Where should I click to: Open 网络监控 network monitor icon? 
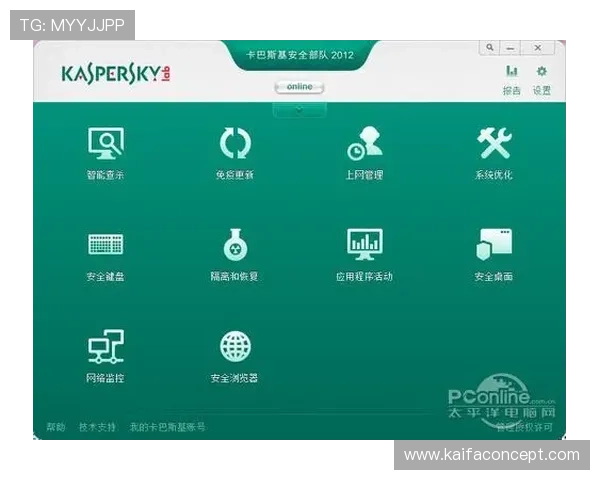click(x=106, y=346)
